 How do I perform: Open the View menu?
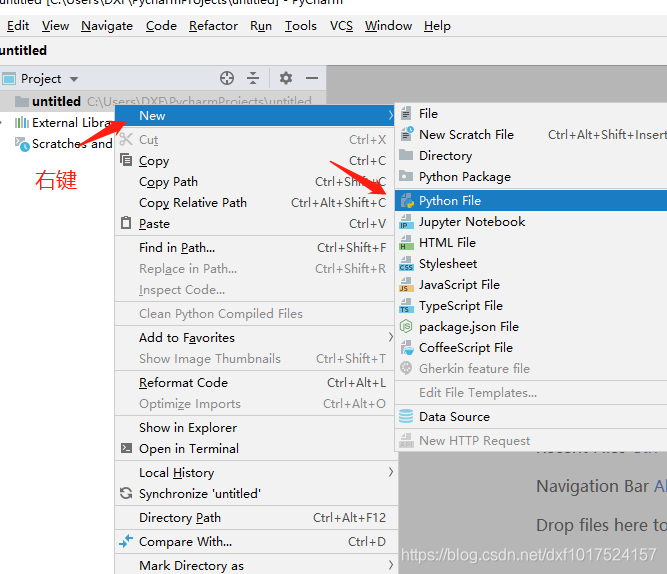(x=55, y=26)
